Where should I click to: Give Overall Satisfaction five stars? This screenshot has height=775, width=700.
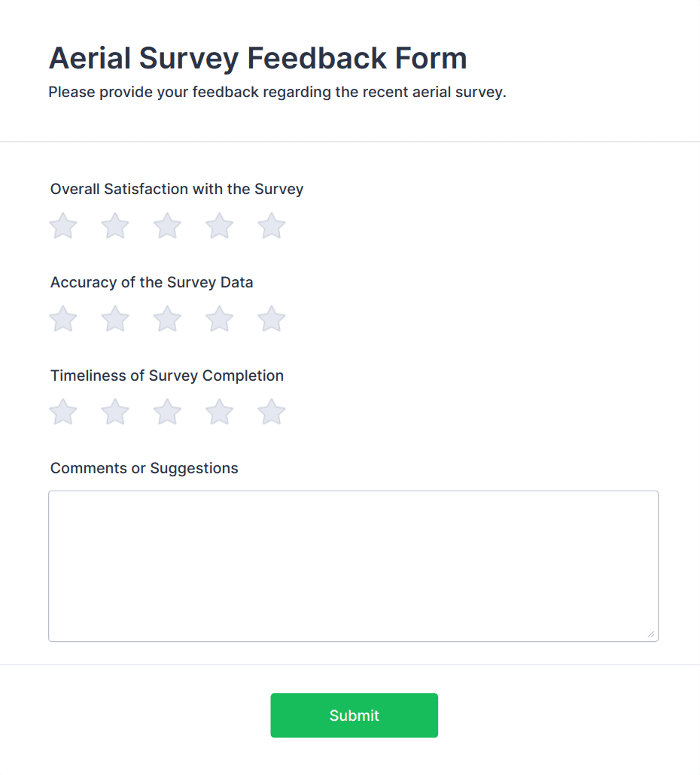[271, 226]
